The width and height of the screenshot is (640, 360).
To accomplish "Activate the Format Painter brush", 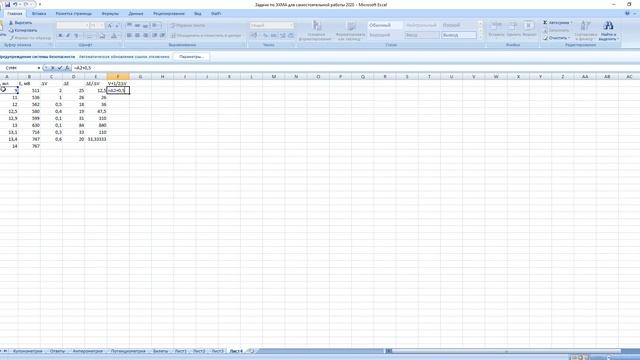I will click(x=30, y=38).
